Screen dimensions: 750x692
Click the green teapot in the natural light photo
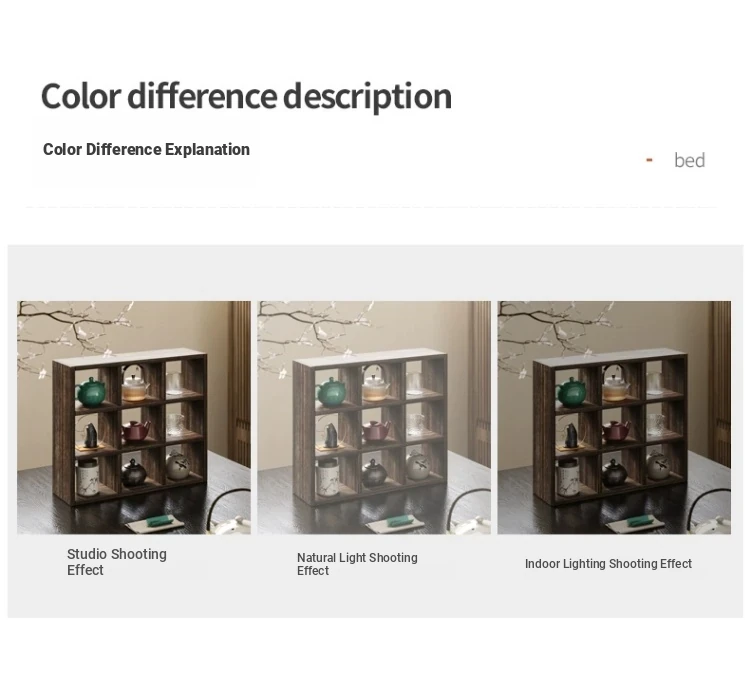(x=332, y=389)
